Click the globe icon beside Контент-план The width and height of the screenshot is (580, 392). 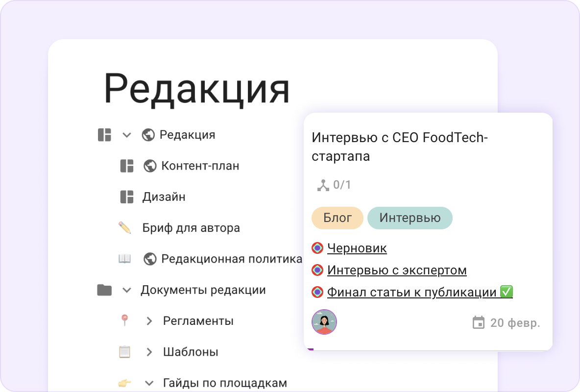coord(150,166)
